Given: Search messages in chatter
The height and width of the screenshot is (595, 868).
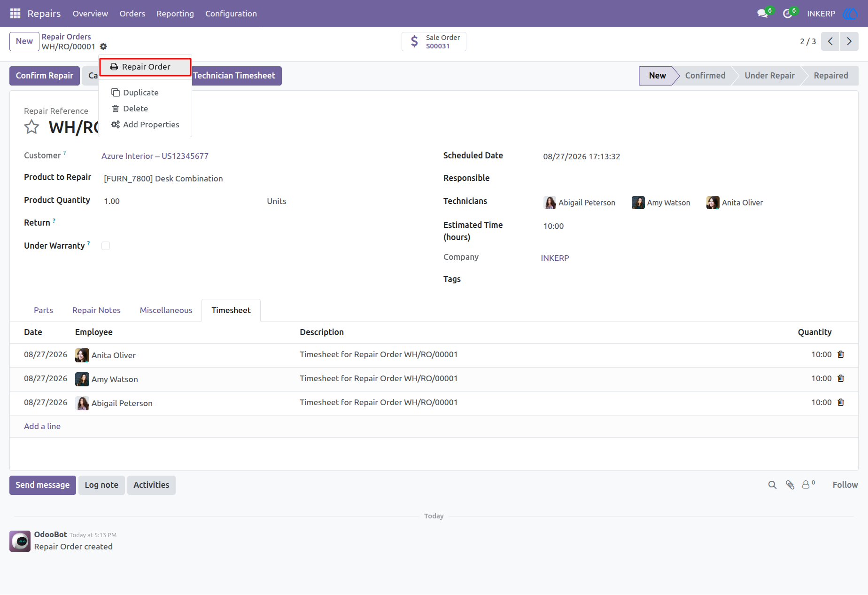Looking at the screenshot, I should coord(772,485).
